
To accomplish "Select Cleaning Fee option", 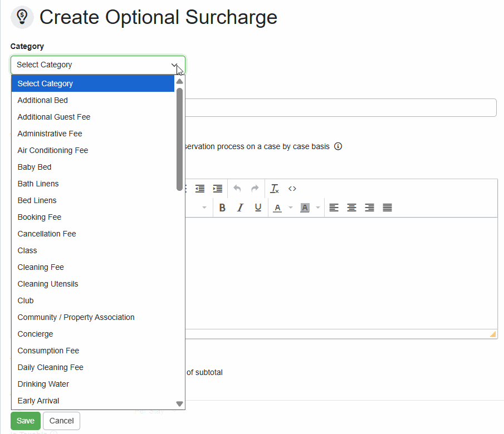I will point(93,267).
